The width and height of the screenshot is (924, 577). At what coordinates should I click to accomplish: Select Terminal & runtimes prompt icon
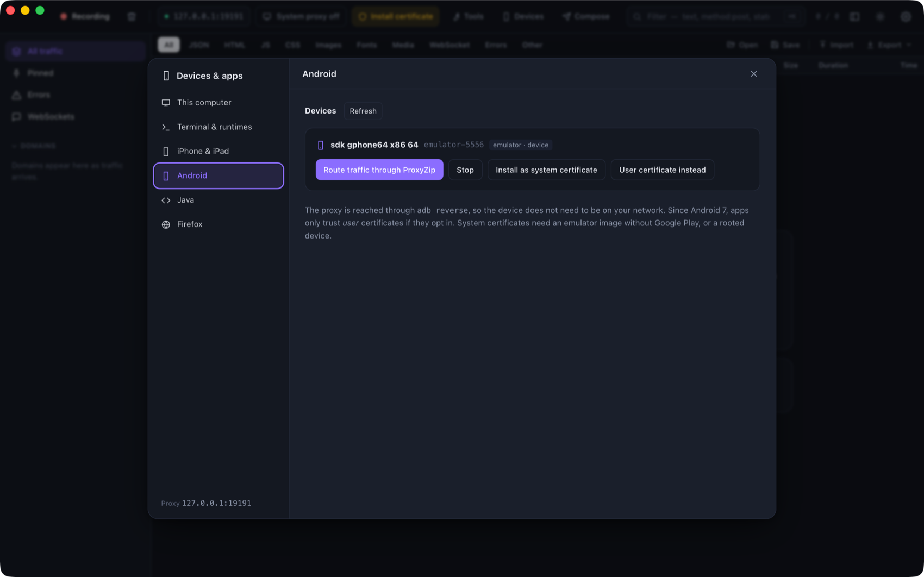coord(166,127)
